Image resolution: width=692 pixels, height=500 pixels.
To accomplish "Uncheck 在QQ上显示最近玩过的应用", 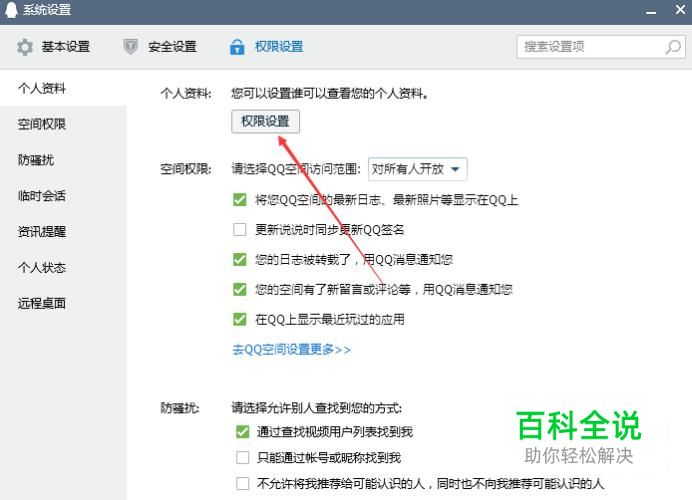I will pos(240,319).
